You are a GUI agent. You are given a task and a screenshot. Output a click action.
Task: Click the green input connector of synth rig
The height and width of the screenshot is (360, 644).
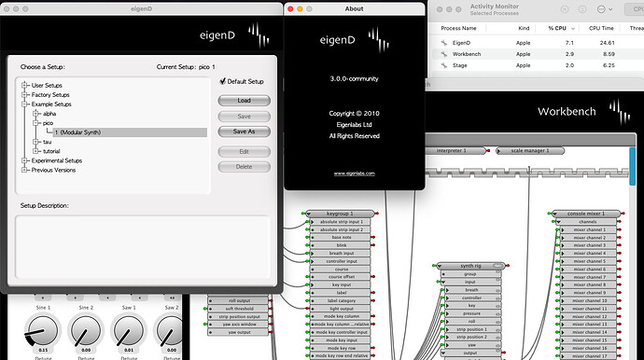pyautogui.click(x=434, y=266)
